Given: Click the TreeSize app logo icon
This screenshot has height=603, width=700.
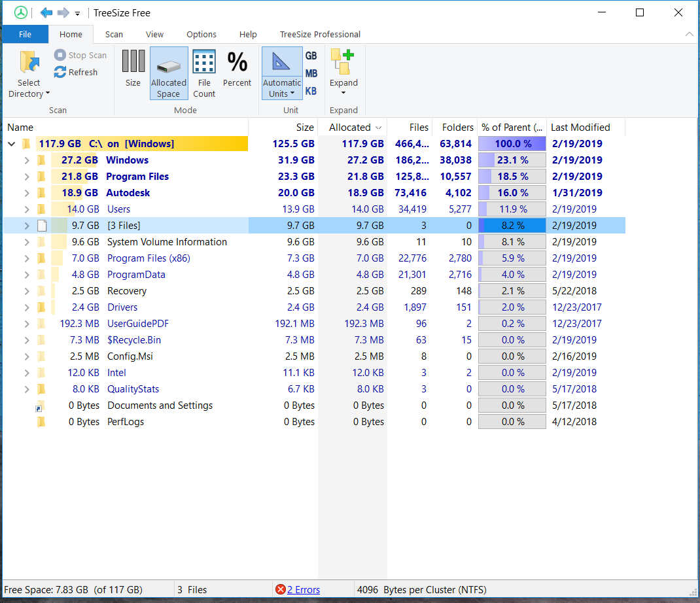Looking at the screenshot, I should (x=20, y=12).
